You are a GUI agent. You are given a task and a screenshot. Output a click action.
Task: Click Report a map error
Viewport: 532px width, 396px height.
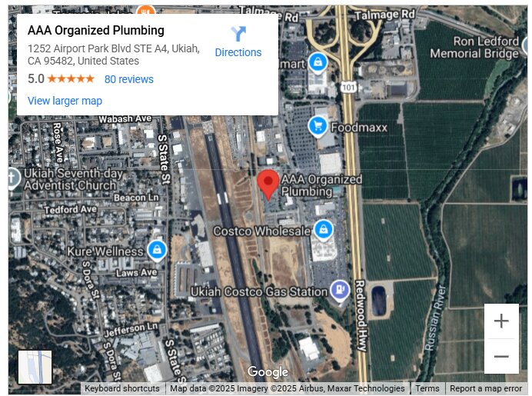[486, 388]
